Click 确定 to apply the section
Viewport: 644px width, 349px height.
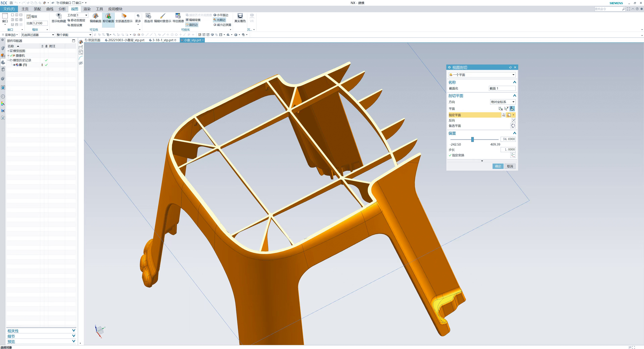(498, 166)
